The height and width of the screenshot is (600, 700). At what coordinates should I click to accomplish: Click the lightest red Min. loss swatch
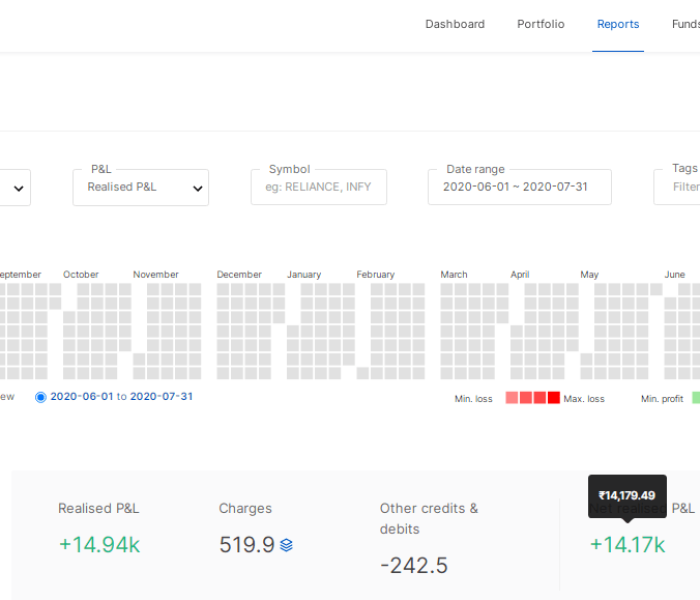(512, 398)
